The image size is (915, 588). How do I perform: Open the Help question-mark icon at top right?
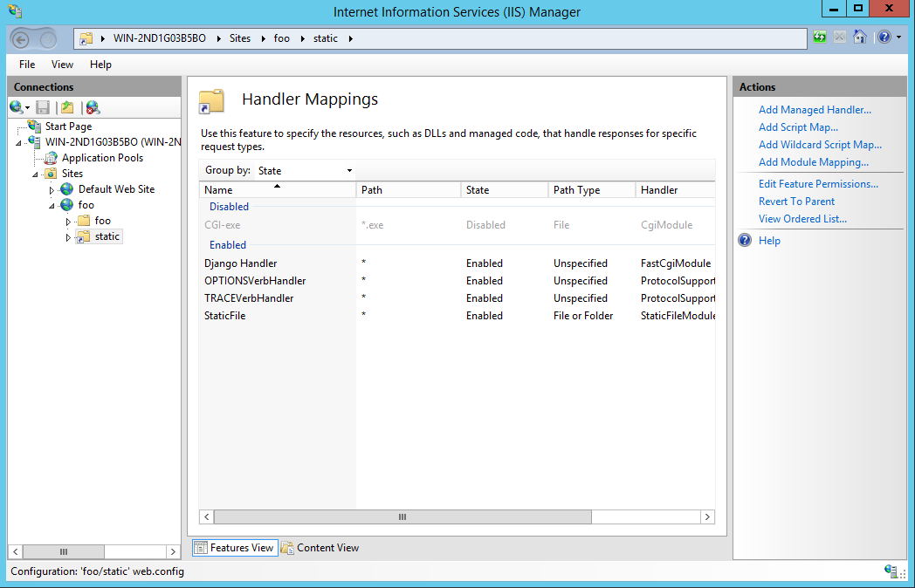[x=884, y=38]
